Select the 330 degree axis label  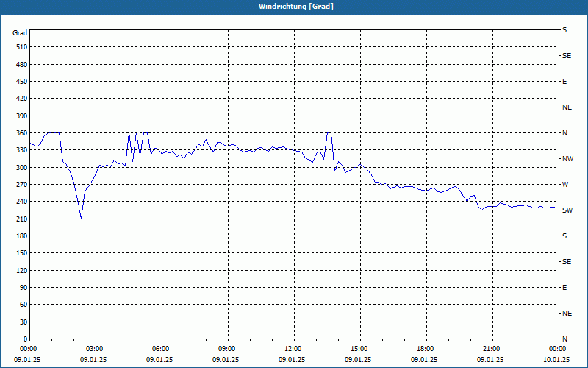(23, 150)
